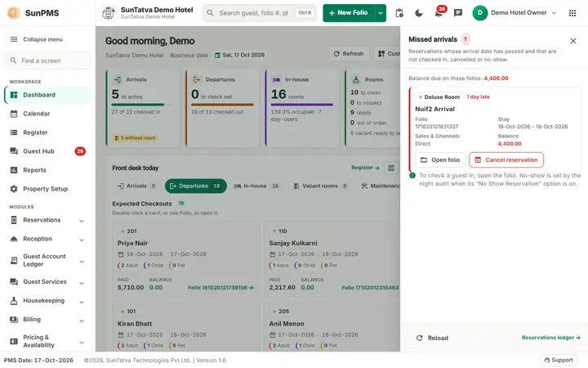Open the Vacant rooms tab
Screen dimensions: 588x368
[320, 186]
